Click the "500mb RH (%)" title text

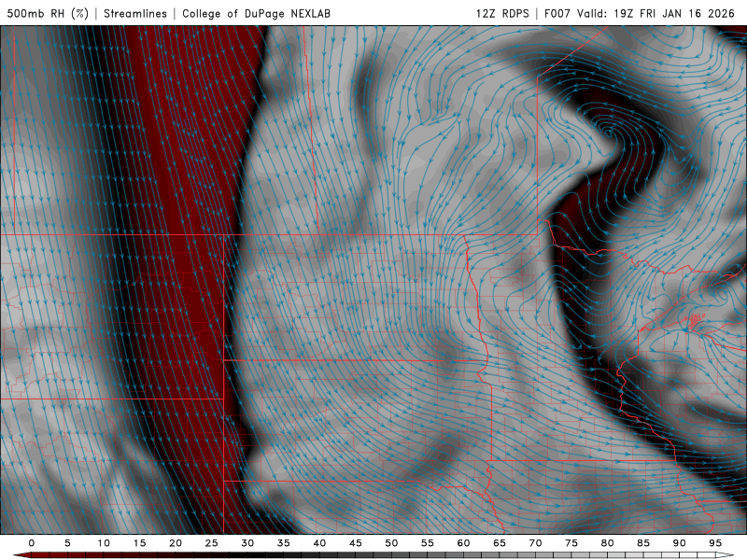tap(48, 13)
